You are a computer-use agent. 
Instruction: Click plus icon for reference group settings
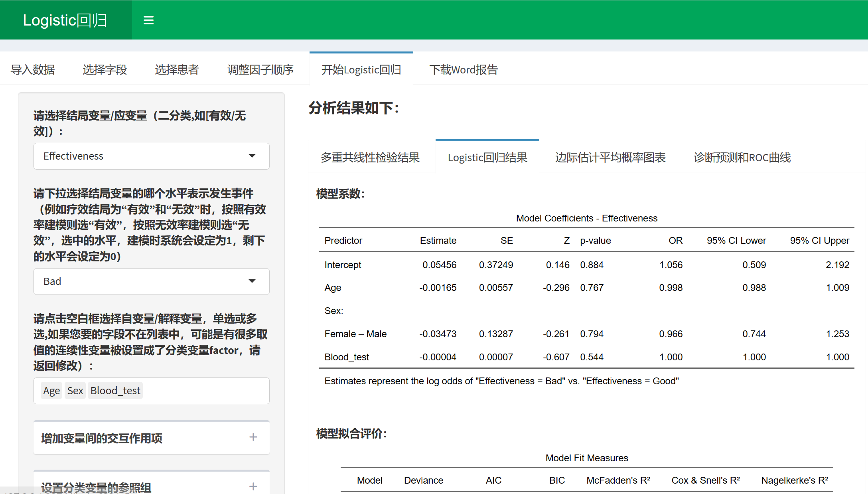click(x=253, y=486)
